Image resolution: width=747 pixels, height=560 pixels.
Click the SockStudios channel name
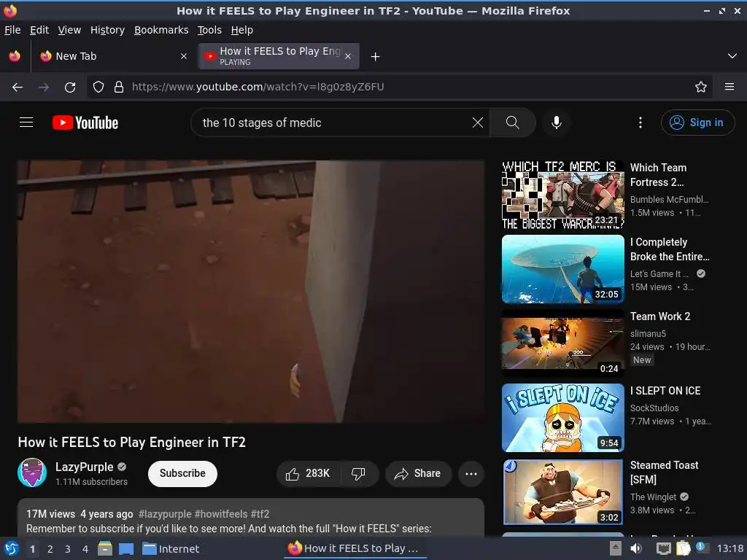[654, 408]
